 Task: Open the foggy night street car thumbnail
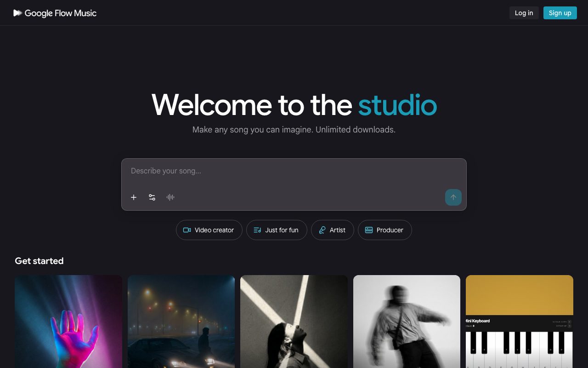(x=181, y=322)
